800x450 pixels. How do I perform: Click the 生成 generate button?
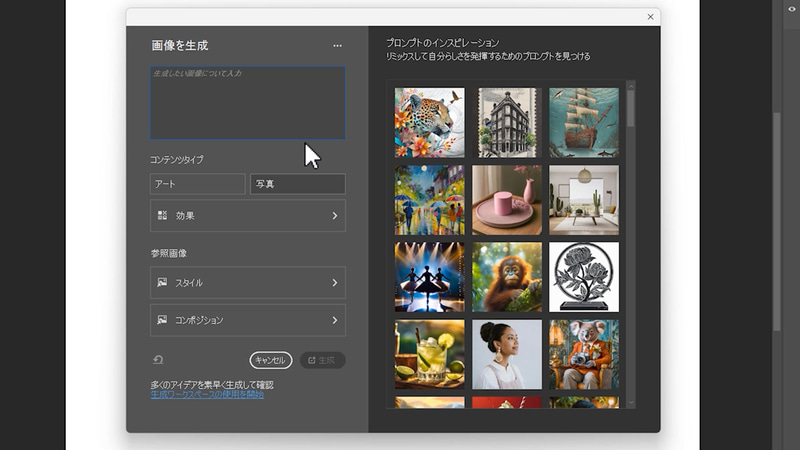pos(322,360)
